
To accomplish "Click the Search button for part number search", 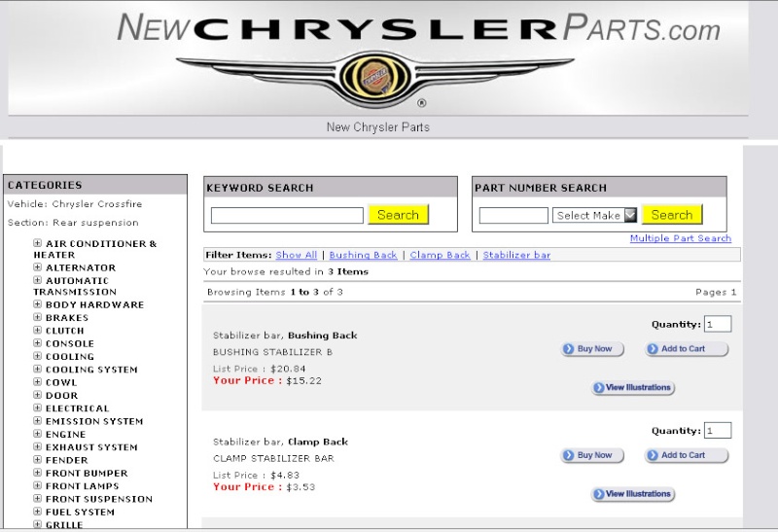I will click(672, 214).
